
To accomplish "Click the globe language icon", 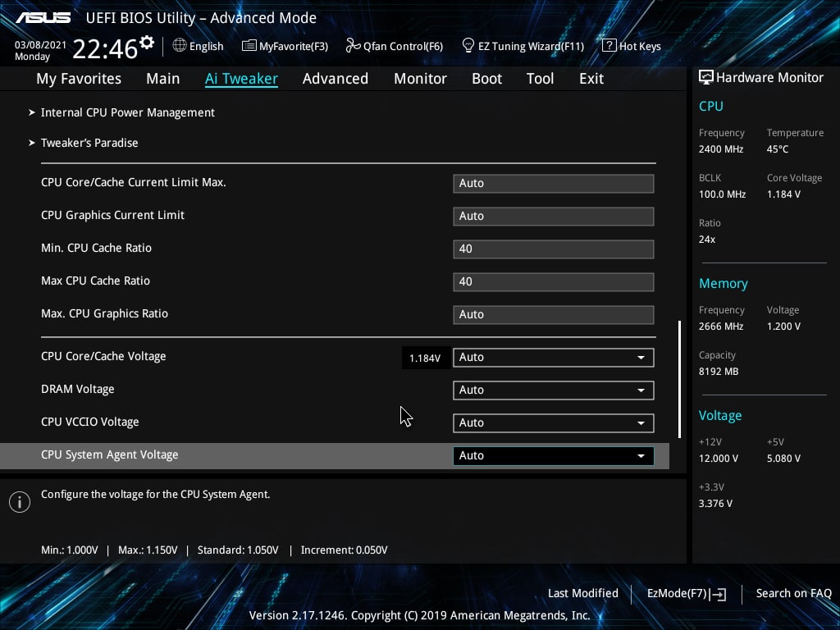I will coord(180,46).
